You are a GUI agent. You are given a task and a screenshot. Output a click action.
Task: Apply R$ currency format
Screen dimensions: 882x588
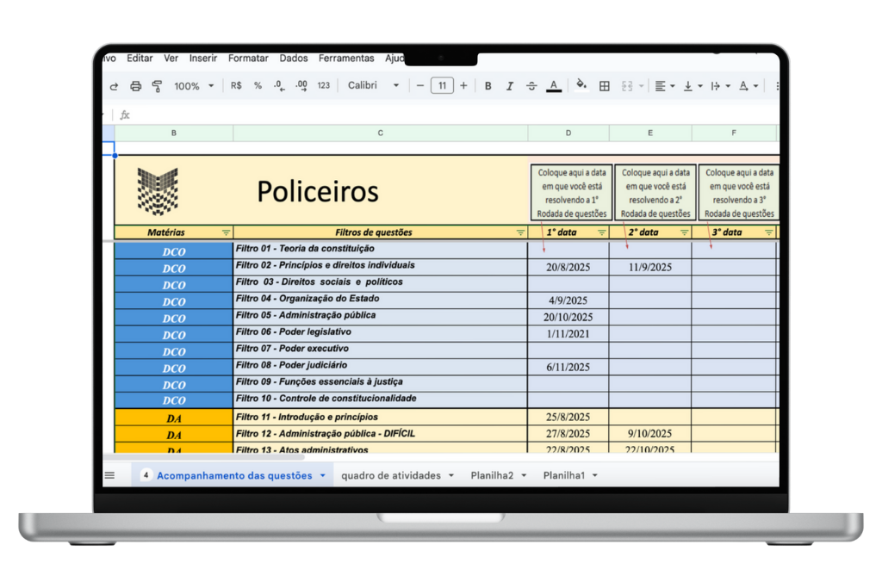point(236,86)
